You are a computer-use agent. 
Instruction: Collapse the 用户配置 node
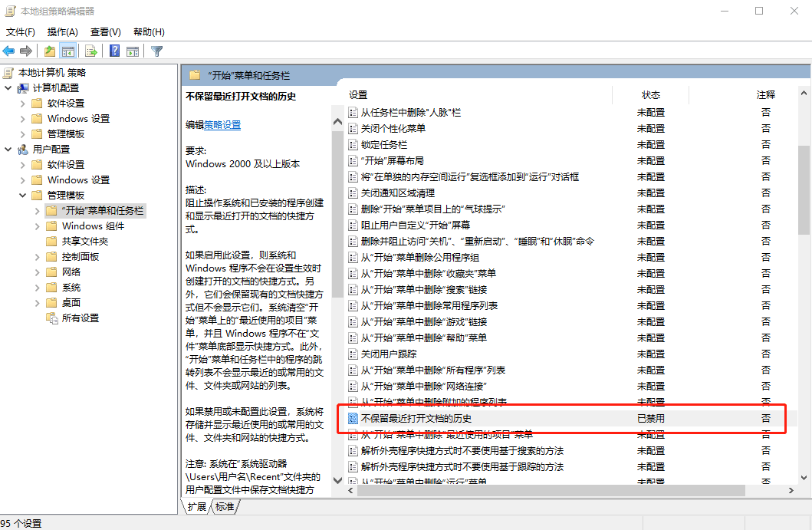click(x=8, y=150)
